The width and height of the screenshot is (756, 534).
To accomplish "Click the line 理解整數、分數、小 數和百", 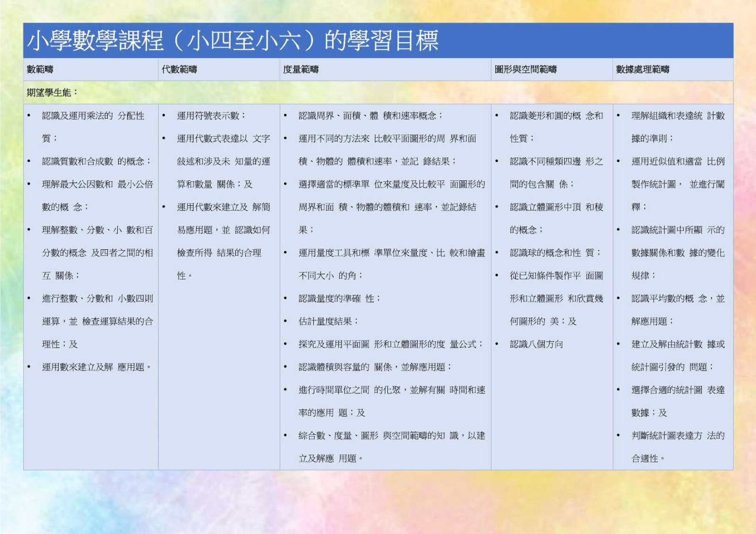I will click(98, 230).
